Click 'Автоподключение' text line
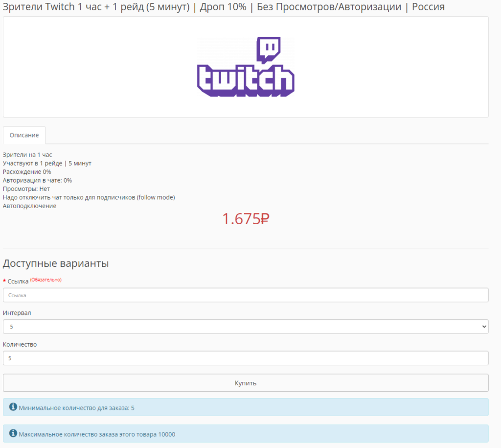 (29, 206)
